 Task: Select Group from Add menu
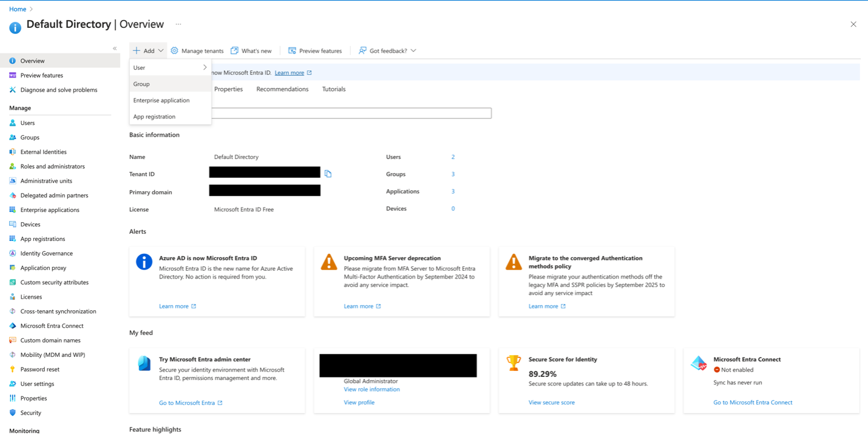[171, 84]
